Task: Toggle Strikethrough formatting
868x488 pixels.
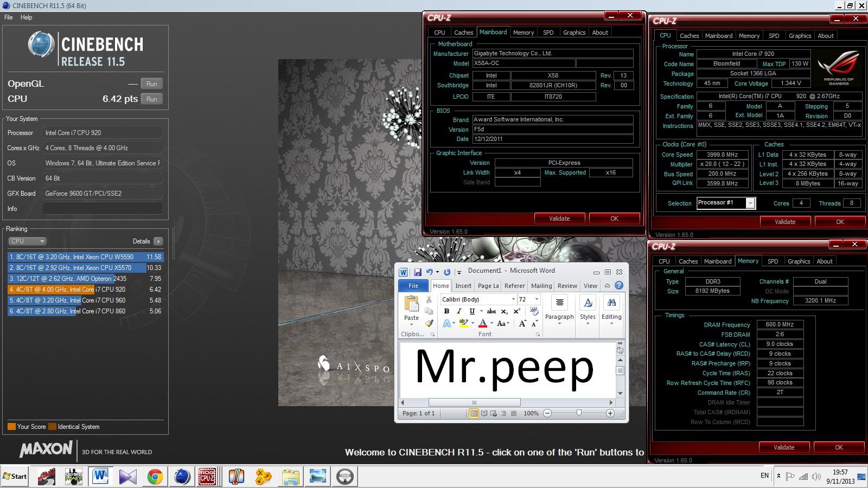Action: [492, 311]
